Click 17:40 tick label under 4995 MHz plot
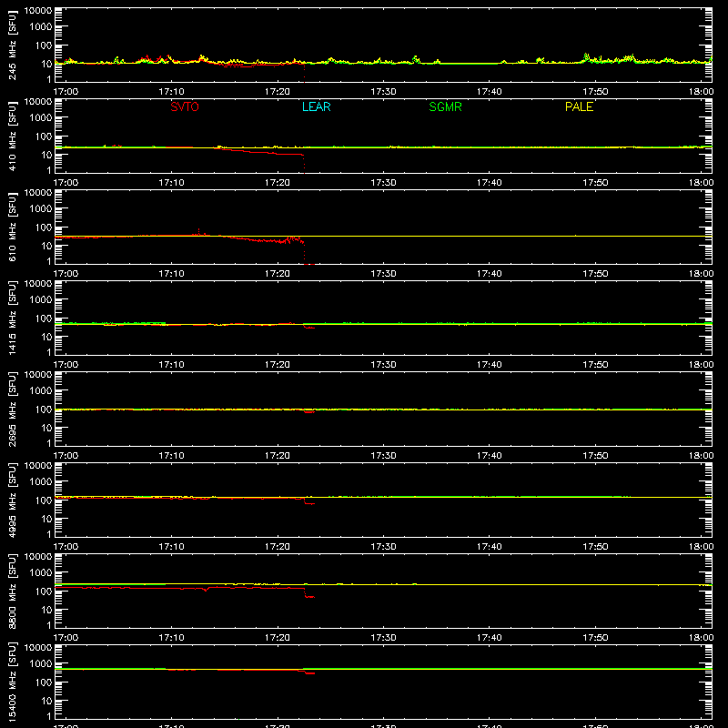Image resolution: width=728 pixels, height=728 pixels. click(x=489, y=547)
